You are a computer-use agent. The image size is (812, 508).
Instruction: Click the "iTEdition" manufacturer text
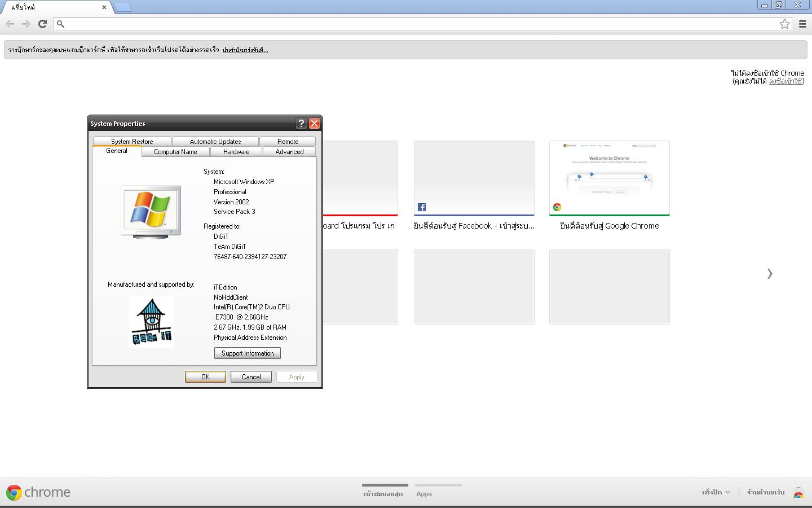pos(226,287)
